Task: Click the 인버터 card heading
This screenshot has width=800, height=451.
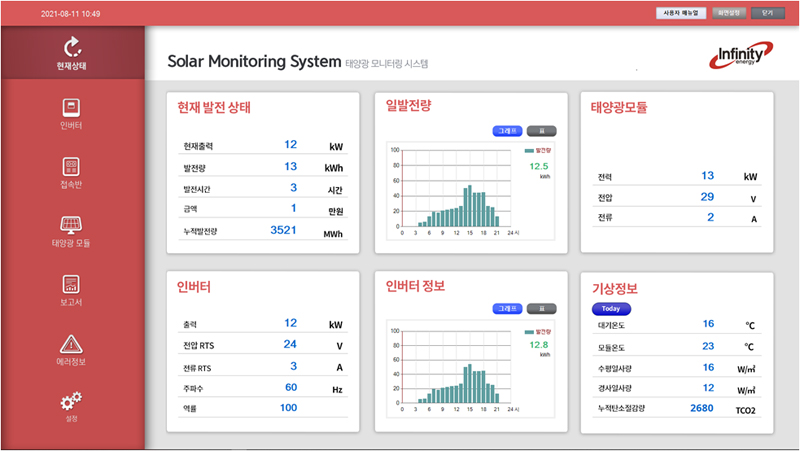Action: coord(193,287)
